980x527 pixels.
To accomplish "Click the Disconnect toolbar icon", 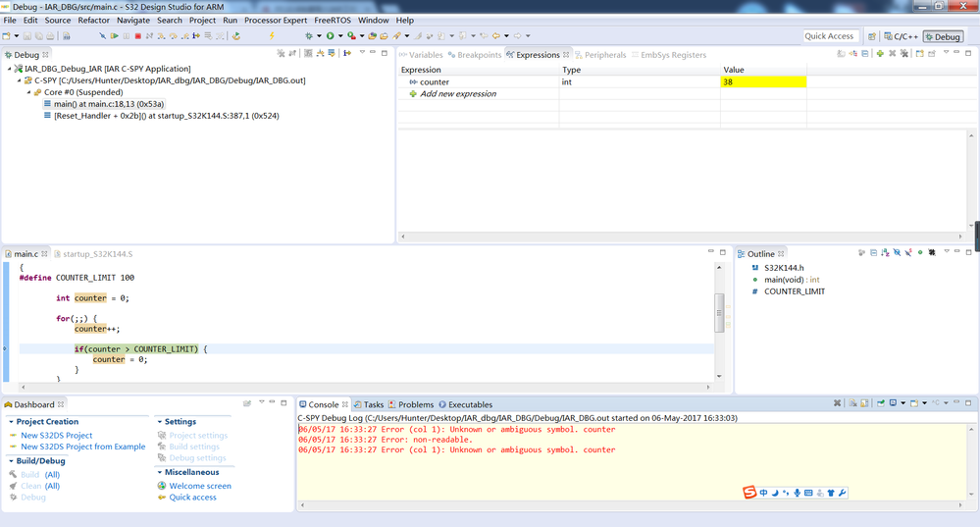I will (149, 36).
